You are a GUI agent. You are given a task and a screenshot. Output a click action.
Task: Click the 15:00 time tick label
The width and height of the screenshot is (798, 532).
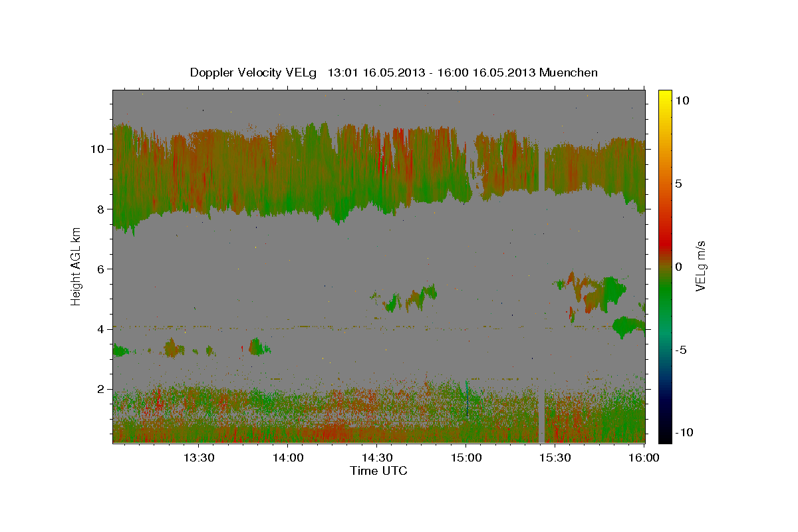(x=465, y=458)
